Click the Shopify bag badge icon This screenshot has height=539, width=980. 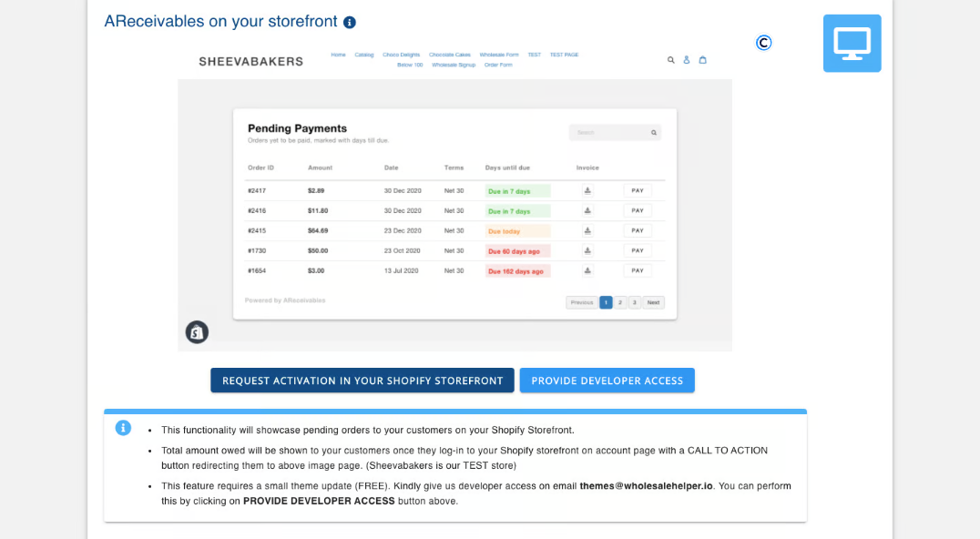(197, 332)
